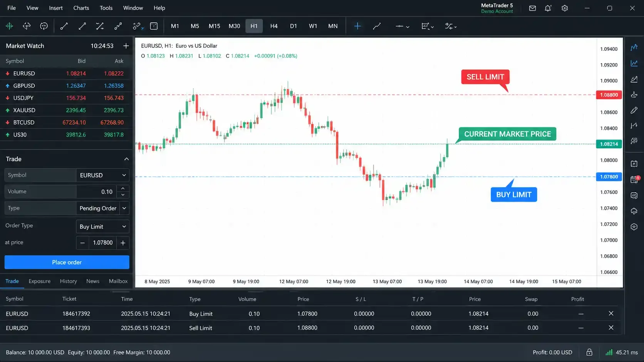Image resolution: width=644 pixels, height=362 pixels.
Task: Sort orders by the Profit column header
Action: coord(577,299)
